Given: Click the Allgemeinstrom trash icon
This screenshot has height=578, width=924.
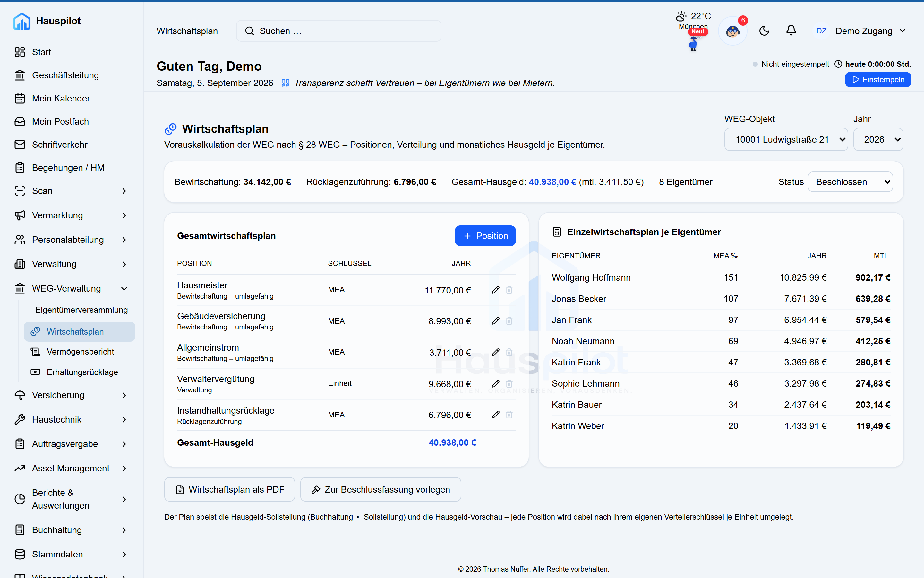Looking at the screenshot, I should tap(509, 353).
